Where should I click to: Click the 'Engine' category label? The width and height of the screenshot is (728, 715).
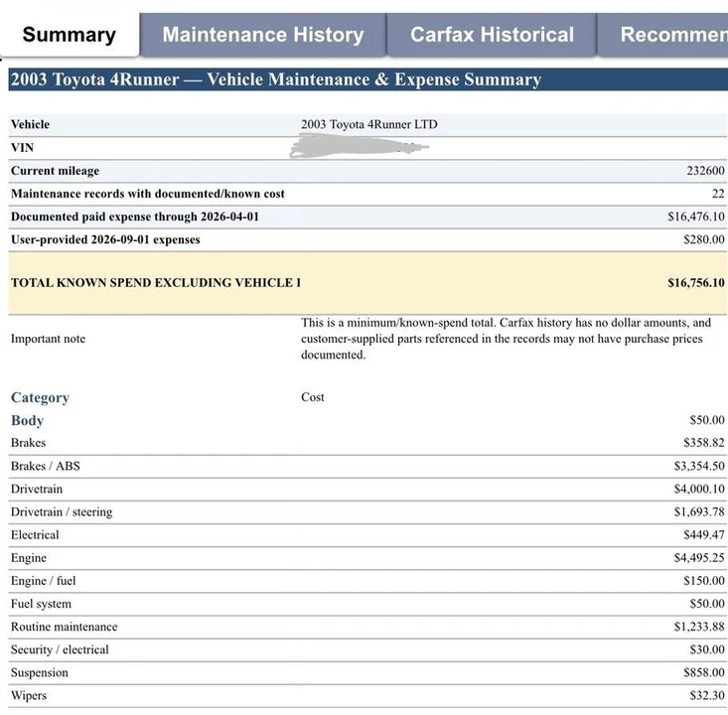tap(29, 558)
